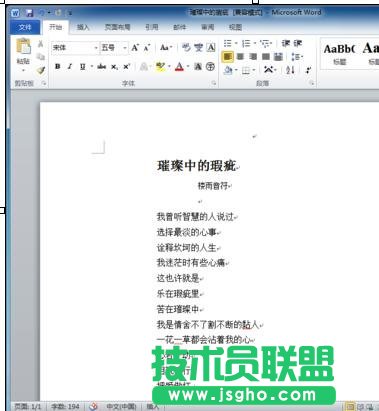Apply distributed alignment
This screenshot has height=411, width=379.
(278, 57)
